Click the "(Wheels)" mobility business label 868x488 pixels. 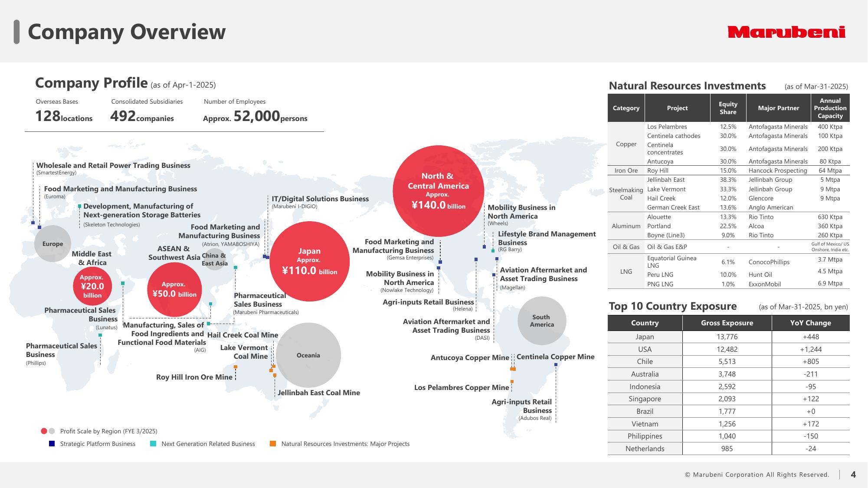pyautogui.click(x=498, y=223)
